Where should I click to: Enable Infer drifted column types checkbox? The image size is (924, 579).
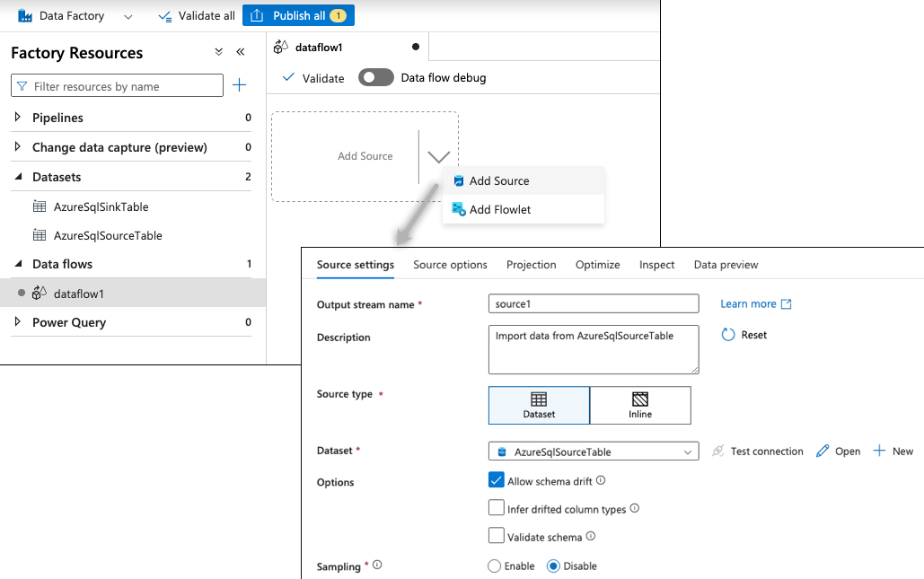pyautogui.click(x=497, y=508)
